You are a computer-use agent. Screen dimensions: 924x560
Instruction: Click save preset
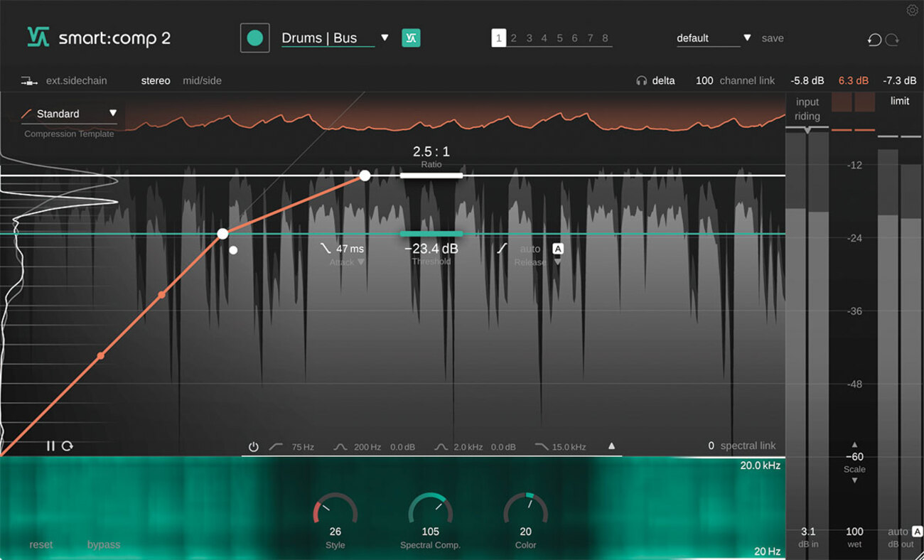coord(773,38)
